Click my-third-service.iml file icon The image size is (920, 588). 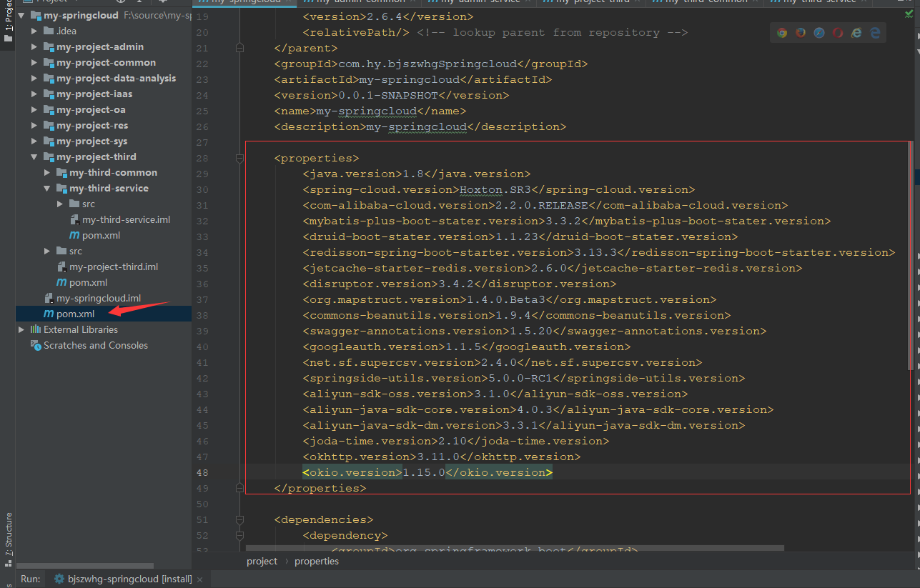coord(74,219)
